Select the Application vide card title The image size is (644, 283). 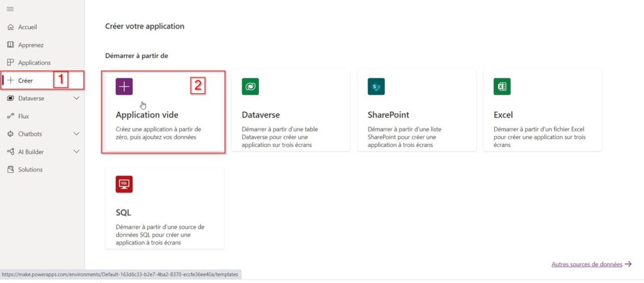(147, 115)
